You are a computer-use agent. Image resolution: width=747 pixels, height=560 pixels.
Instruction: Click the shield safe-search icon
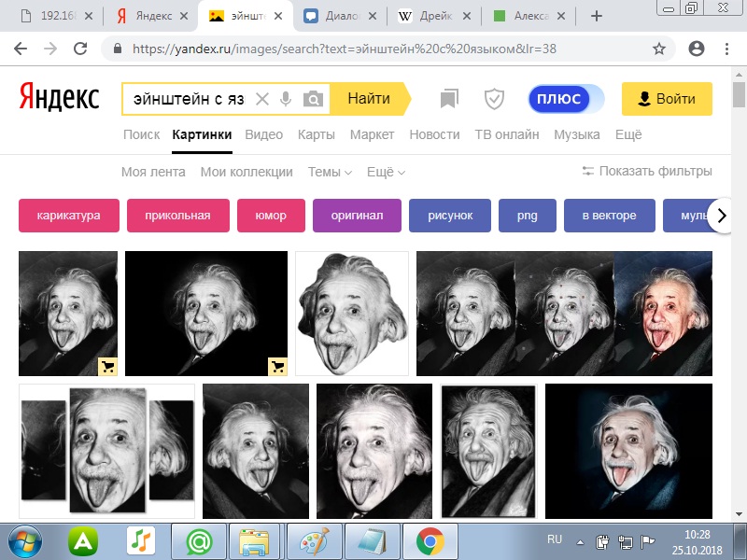coord(494,99)
